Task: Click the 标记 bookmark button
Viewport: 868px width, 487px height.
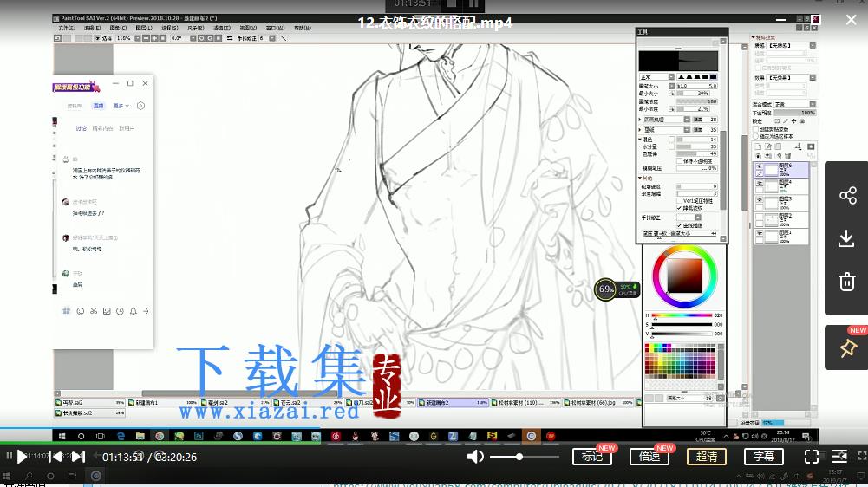Action: pyautogui.click(x=591, y=457)
